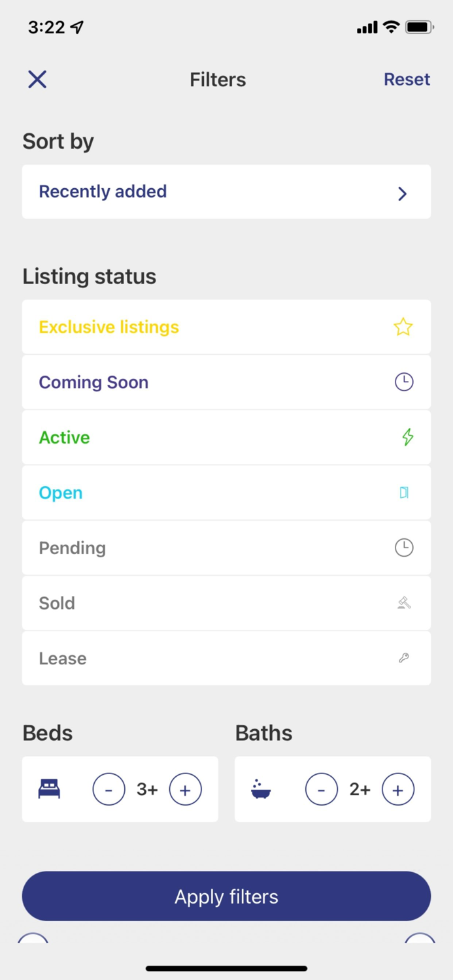
Task: Click the clock icon next to Coming Soon
Action: coord(403,382)
